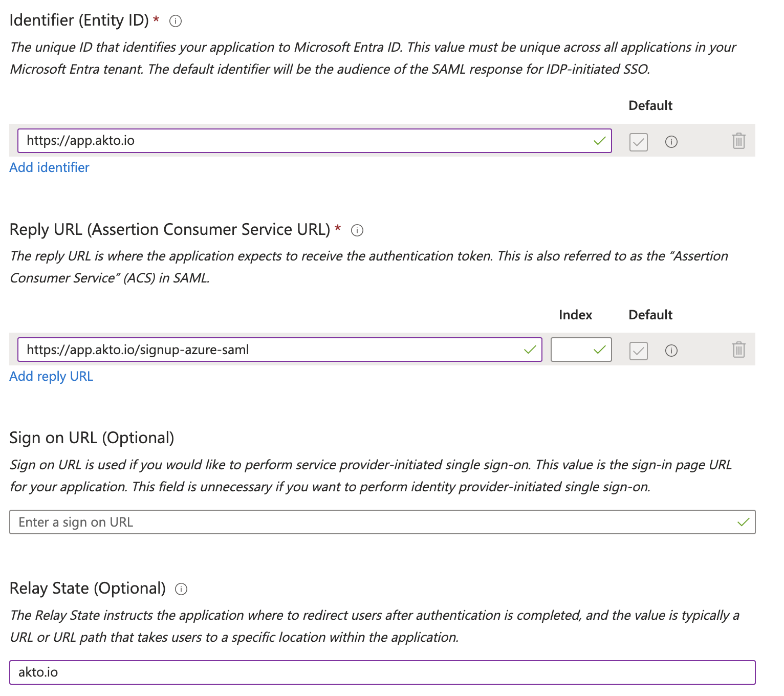Focus the Index field in Reply URL row

(x=581, y=350)
